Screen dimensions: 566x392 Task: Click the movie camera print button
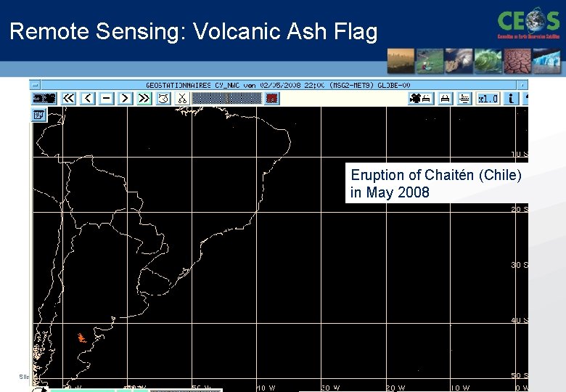[x=422, y=99]
